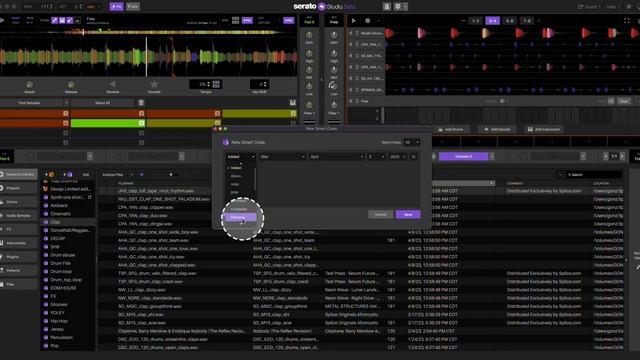The width and height of the screenshot is (640, 360).
Task: Open the Patterns sidebar tab
Action: click(x=18, y=270)
